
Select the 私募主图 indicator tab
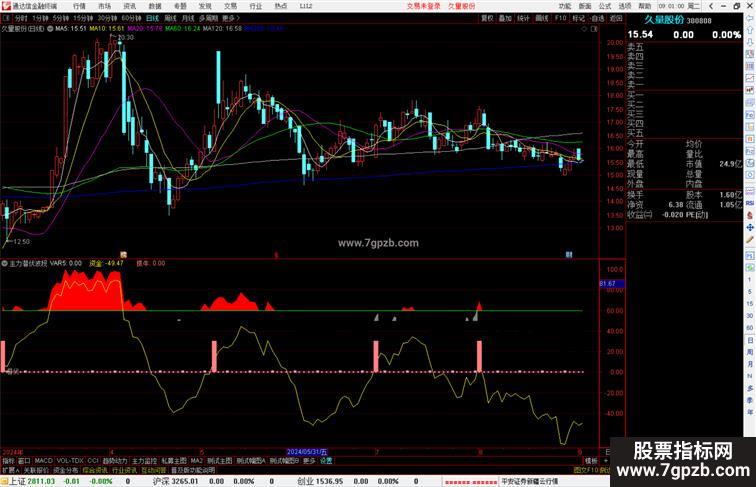[174, 461]
